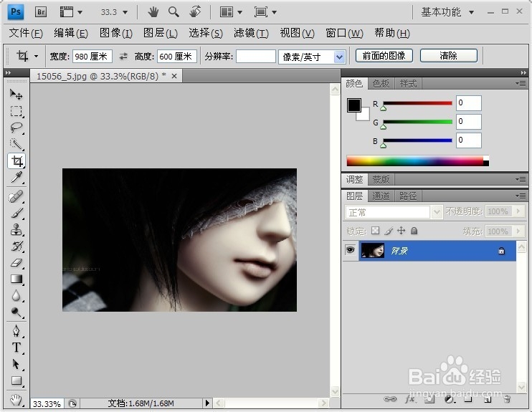
Task: Select the Move tool
Action: [16, 95]
